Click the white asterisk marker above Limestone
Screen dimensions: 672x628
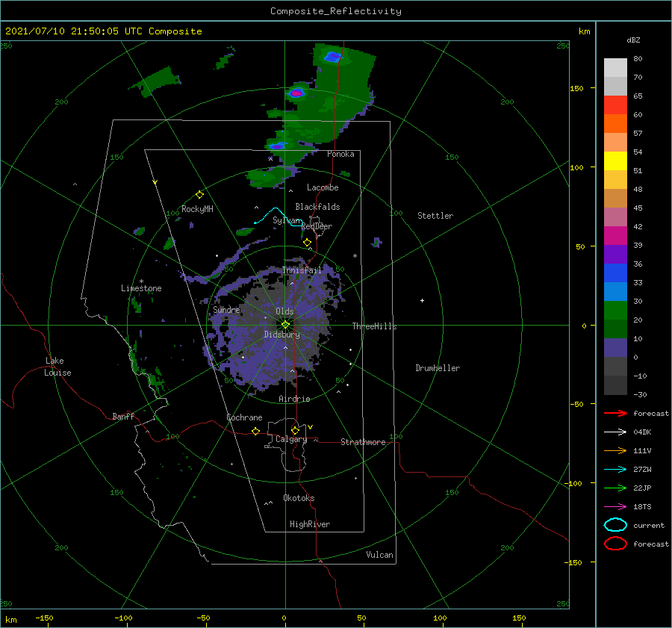[x=141, y=282]
